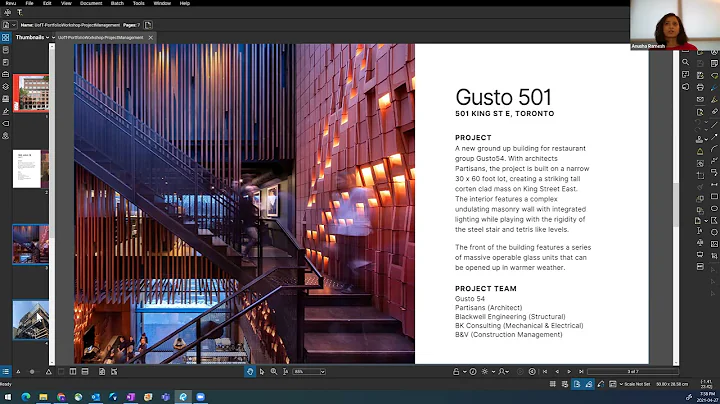Select the Dimension measurement tool

(x=714, y=184)
